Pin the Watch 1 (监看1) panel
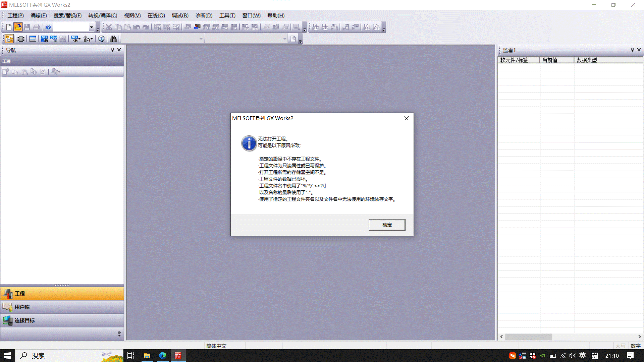Image resolution: width=644 pixels, height=362 pixels. (x=632, y=50)
